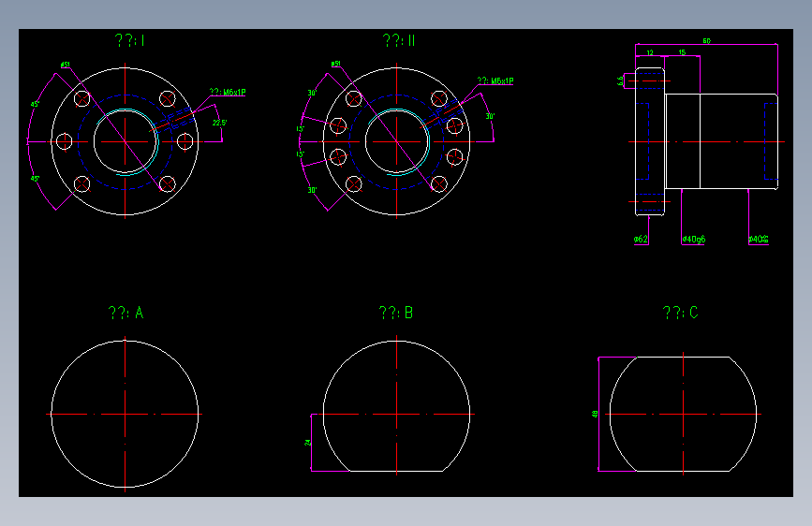
Task: Click the 22.5° angle dimension text
Action: tap(219, 123)
